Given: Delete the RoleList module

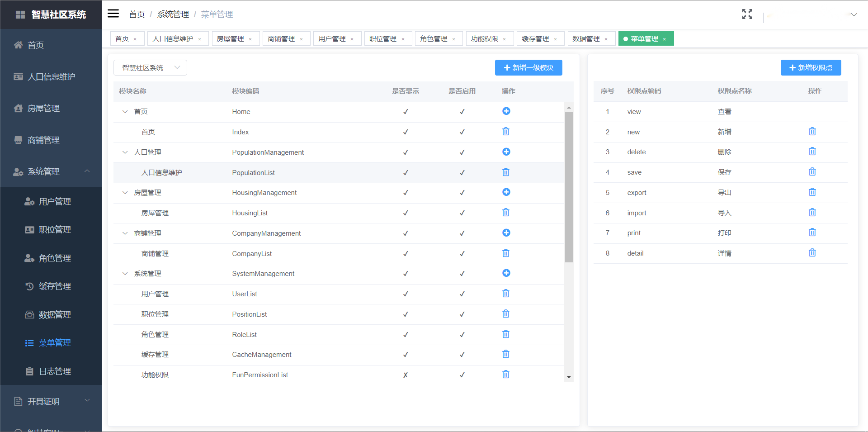Looking at the screenshot, I should pyautogui.click(x=506, y=334).
